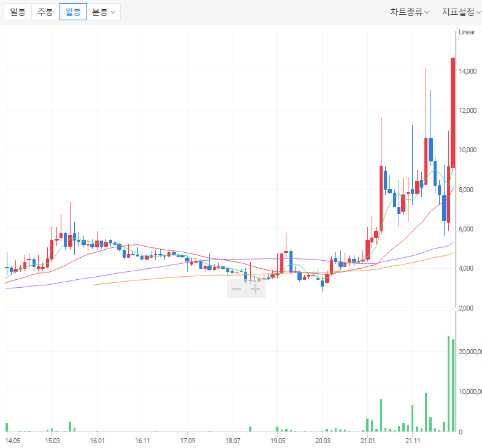Click the latest tall red candlestick

[x=453, y=112]
